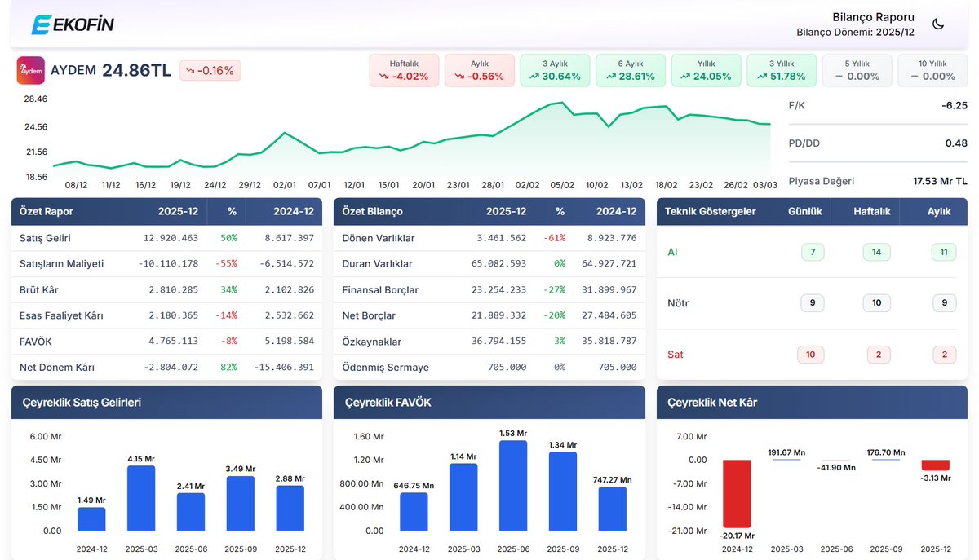This screenshot has height=560, width=979.
Task: Click the -20.17 Mr net profit bar
Action: pyautogui.click(x=738, y=494)
